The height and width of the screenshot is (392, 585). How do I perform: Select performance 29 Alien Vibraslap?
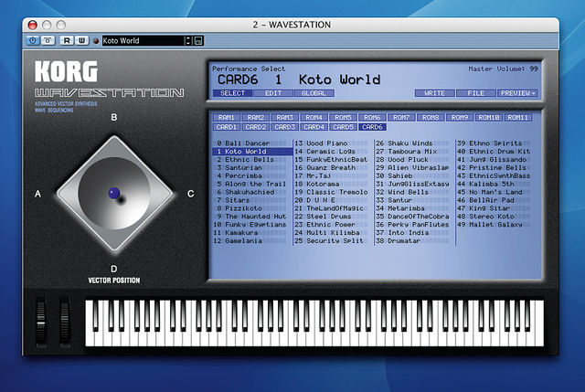click(415, 168)
